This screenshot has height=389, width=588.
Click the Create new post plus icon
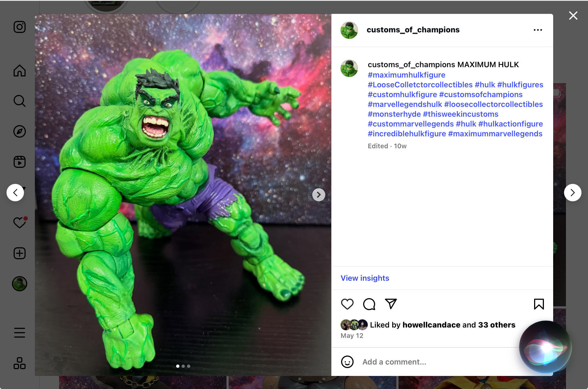20,253
